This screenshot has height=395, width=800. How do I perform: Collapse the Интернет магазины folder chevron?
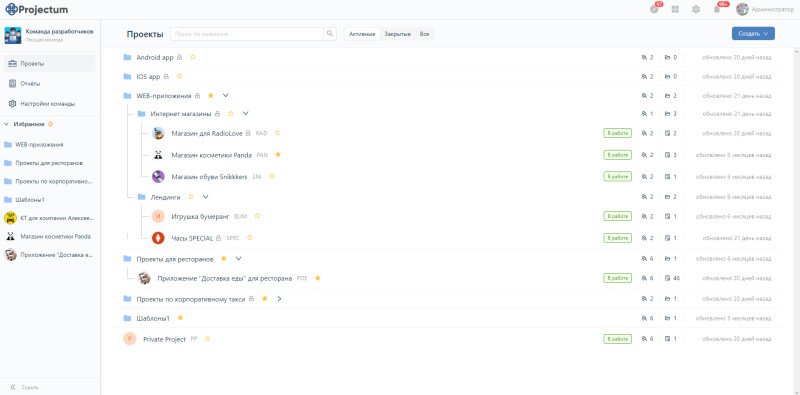tap(245, 113)
